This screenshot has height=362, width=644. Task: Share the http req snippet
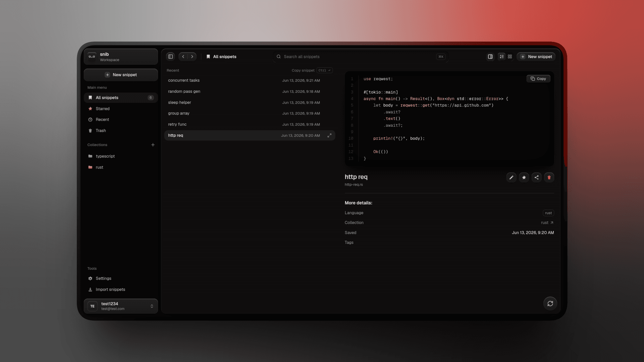[x=536, y=178]
